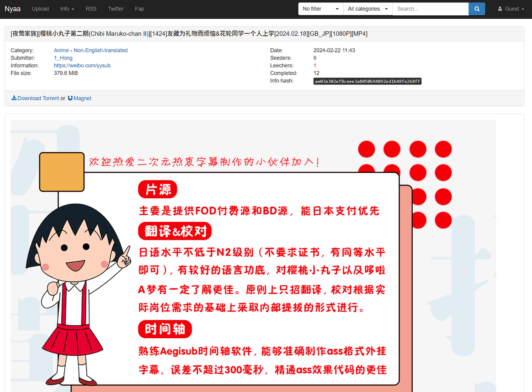This screenshot has width=532, height=392.
Task: Click the info hash value
Action: pyautogui.click(x=367, y=81)
